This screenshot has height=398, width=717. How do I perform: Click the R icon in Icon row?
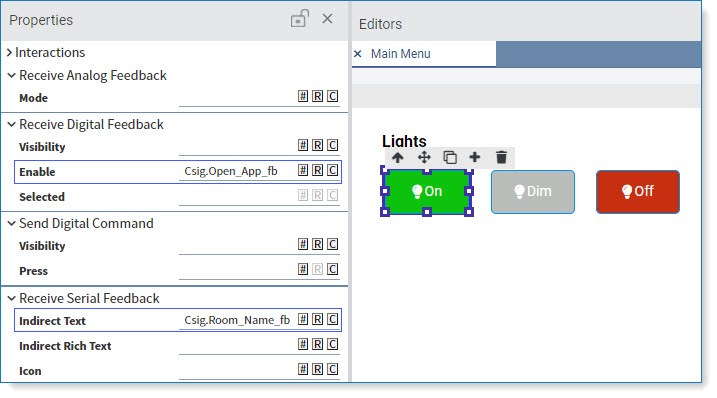[317, 369]
